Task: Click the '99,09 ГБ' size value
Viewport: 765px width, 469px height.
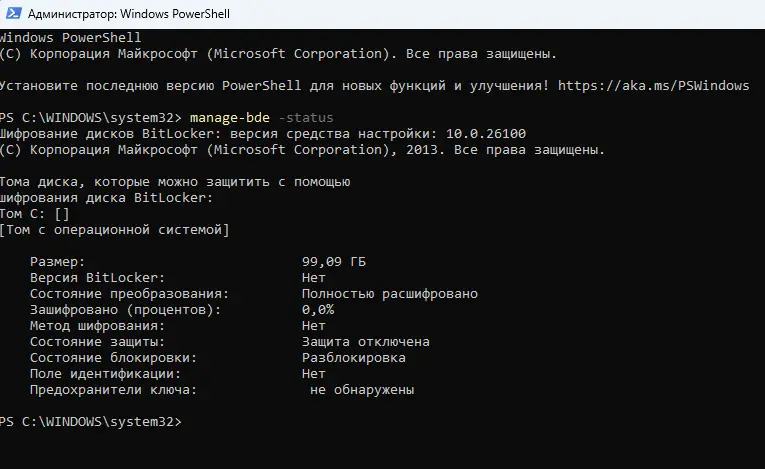Action: point(334,262)
